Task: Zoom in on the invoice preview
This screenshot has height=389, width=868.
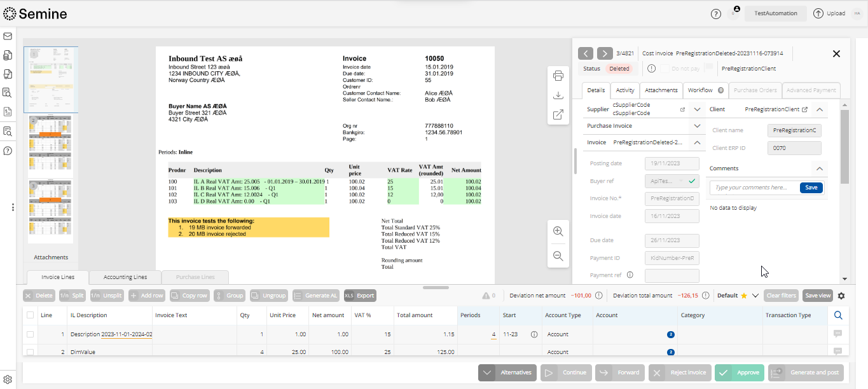Action: point(558,231)
